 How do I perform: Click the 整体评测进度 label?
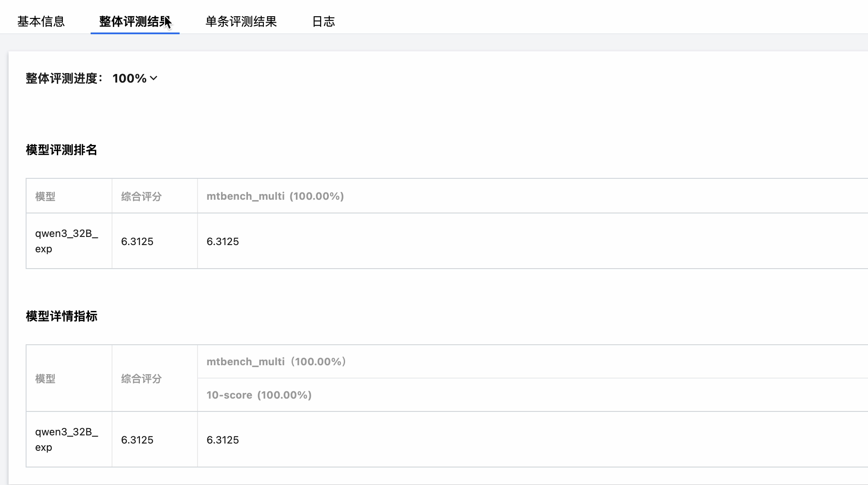pos(64,78)
